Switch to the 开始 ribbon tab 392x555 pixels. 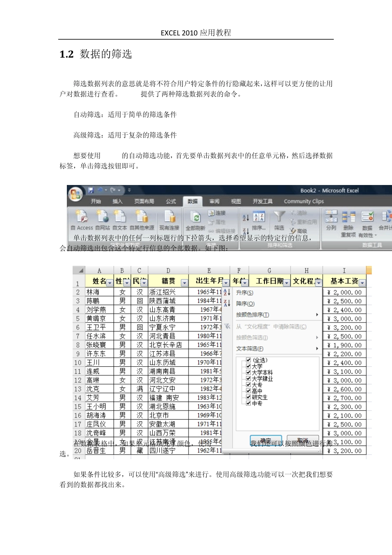[x=96, y=201]
